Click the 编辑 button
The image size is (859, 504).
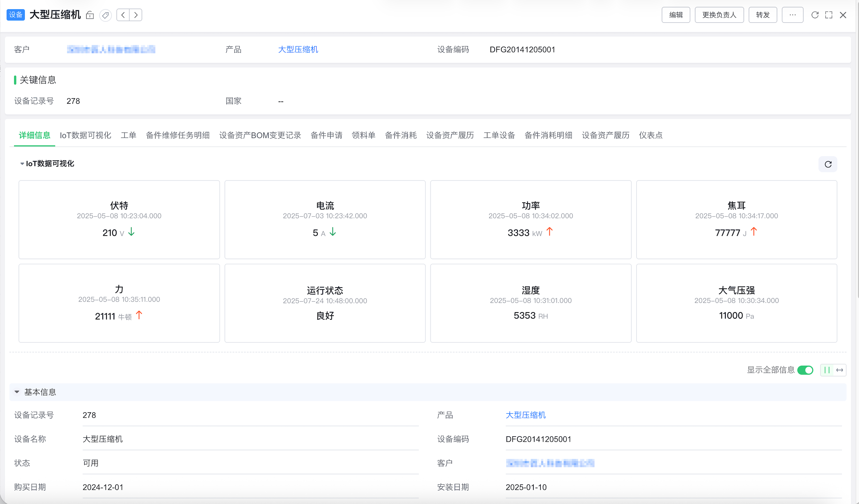pos(676,15)
